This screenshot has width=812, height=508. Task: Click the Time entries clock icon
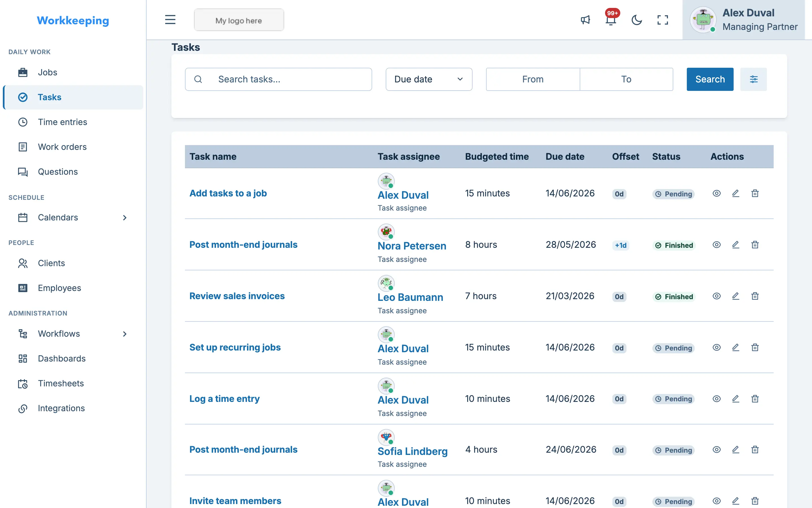(x=23, y=122)
